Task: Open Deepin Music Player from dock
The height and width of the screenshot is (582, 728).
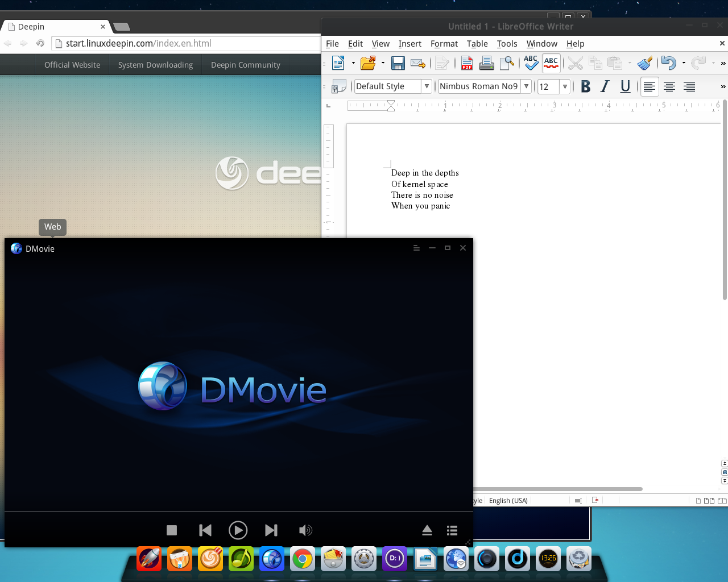Action: click(x=241, y=559)
